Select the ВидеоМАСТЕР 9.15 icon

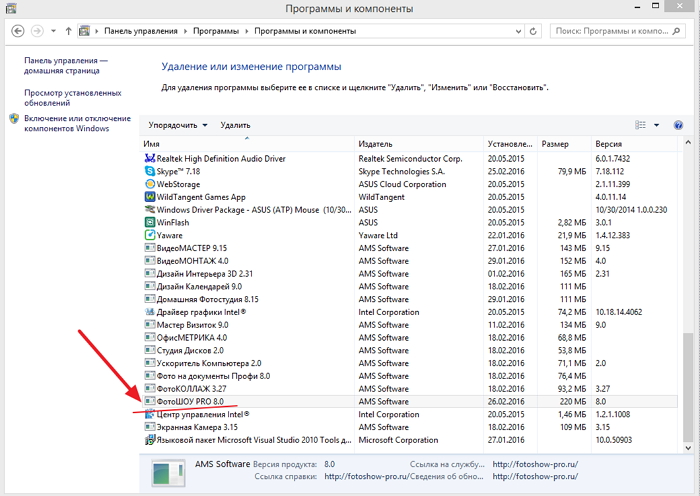click(150, 248)
